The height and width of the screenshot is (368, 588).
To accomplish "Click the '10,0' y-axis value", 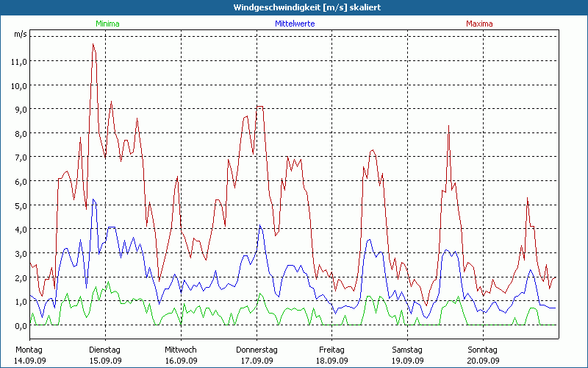I will 19,85.
